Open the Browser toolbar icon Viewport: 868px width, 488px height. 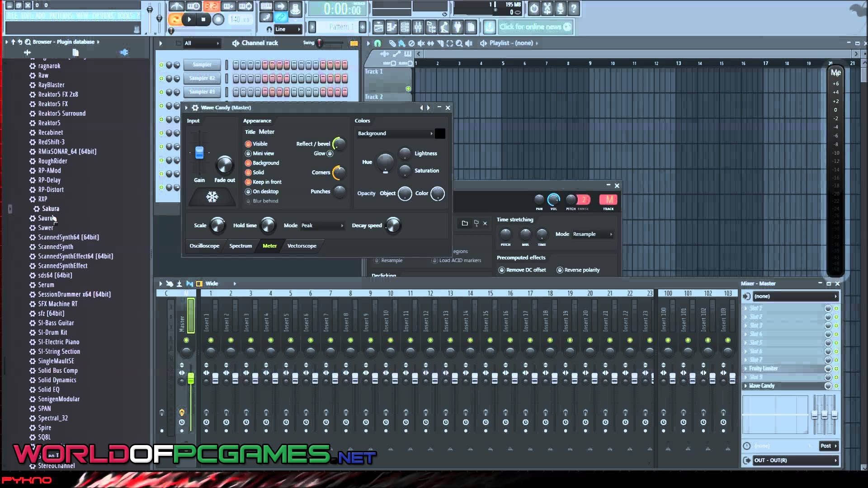(431, 27)
